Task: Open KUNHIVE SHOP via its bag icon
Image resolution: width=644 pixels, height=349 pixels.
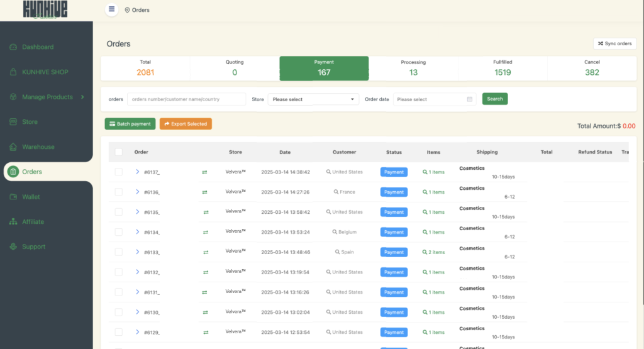Action: [13, 72]
